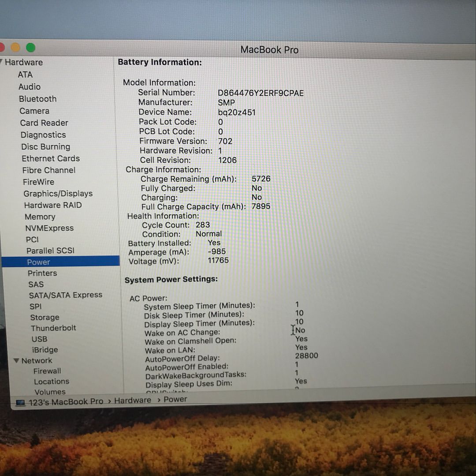Select the highlighted Power entry
This screenshot has height=476, width=476.
click(61, 262)
